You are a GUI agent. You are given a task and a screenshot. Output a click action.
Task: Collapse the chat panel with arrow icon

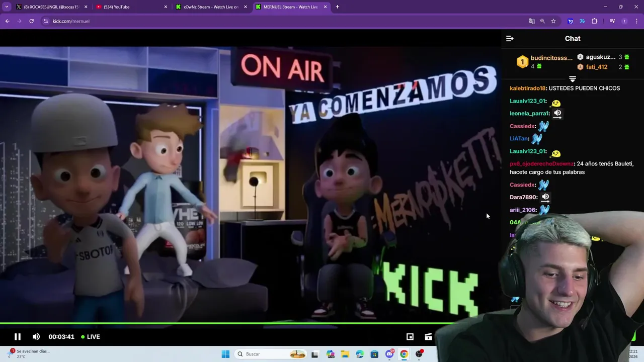pos(510,39)
